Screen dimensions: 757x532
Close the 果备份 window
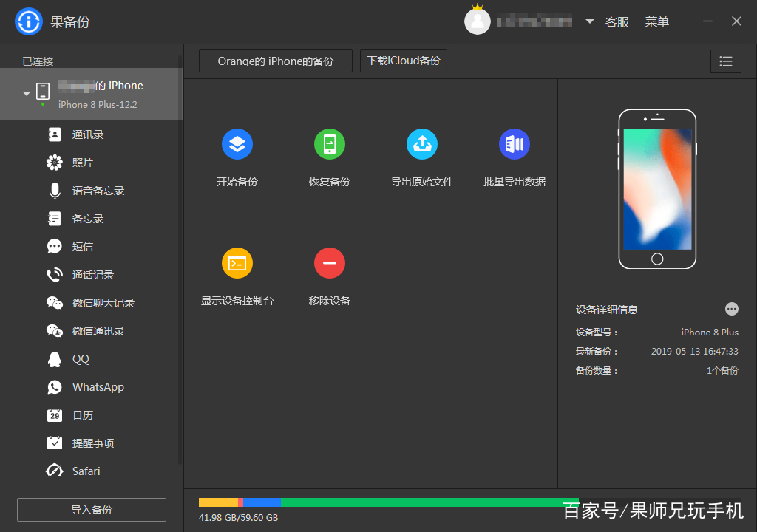[736, 21]
